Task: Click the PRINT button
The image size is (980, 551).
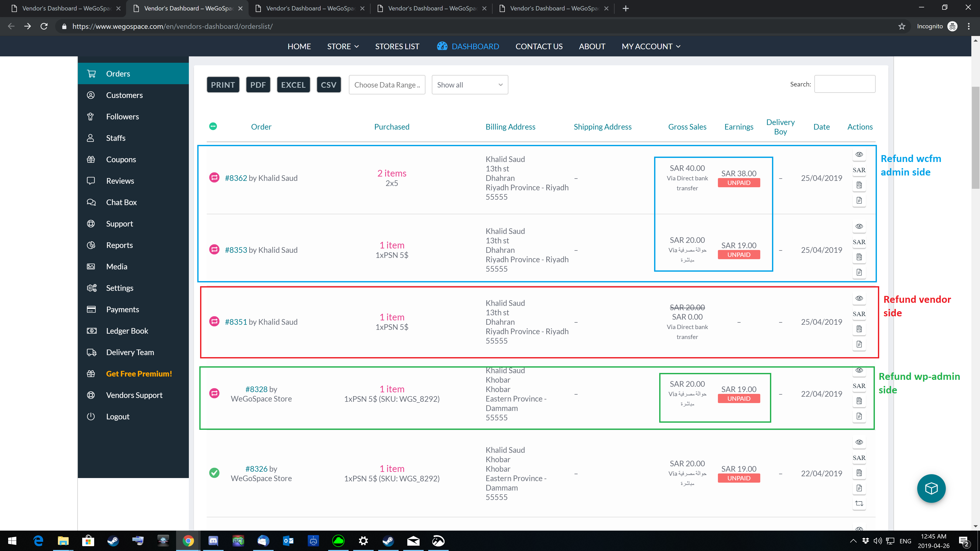Action: [223, 85]
